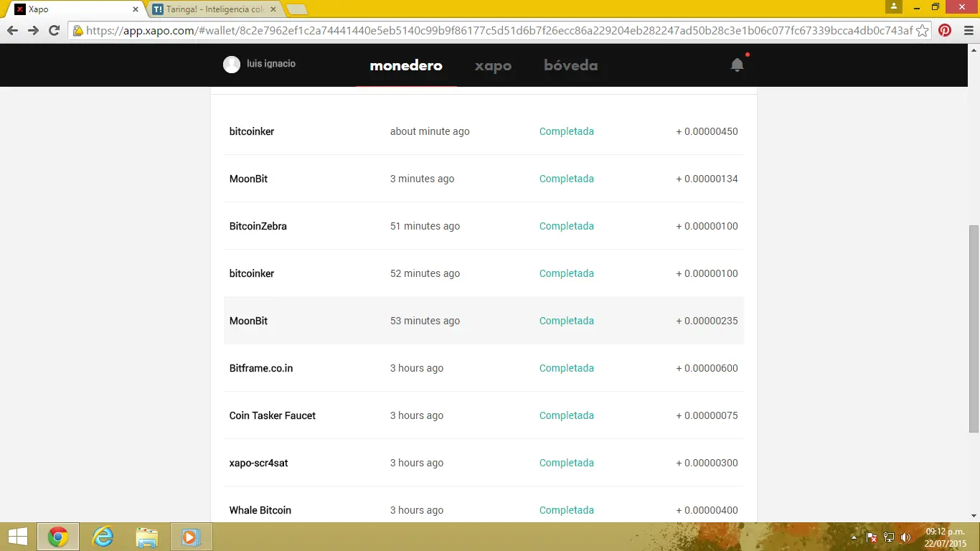Go to the bóveda section

pyautogui.click(x=571, y=65)
